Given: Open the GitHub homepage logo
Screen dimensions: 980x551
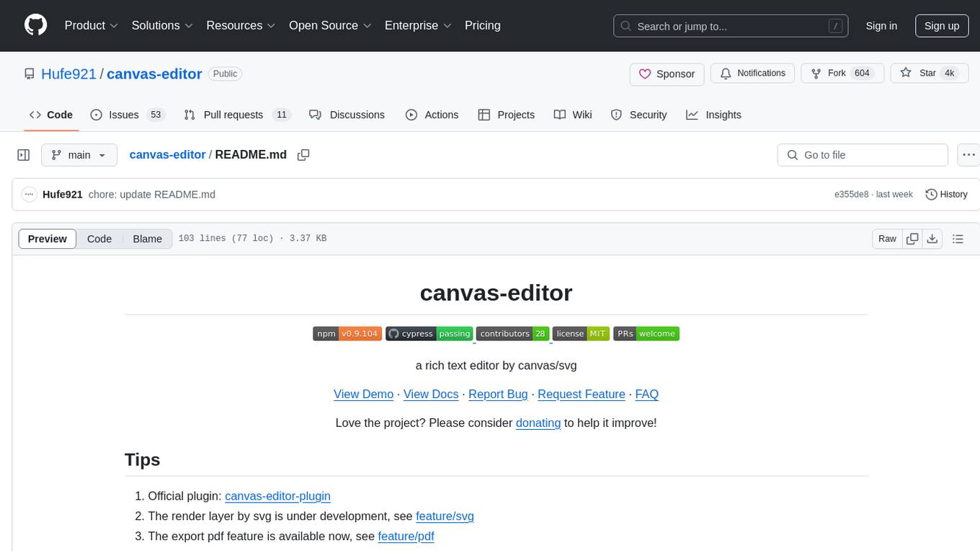Looking at the screenshot, I should [x=35, y=25].
